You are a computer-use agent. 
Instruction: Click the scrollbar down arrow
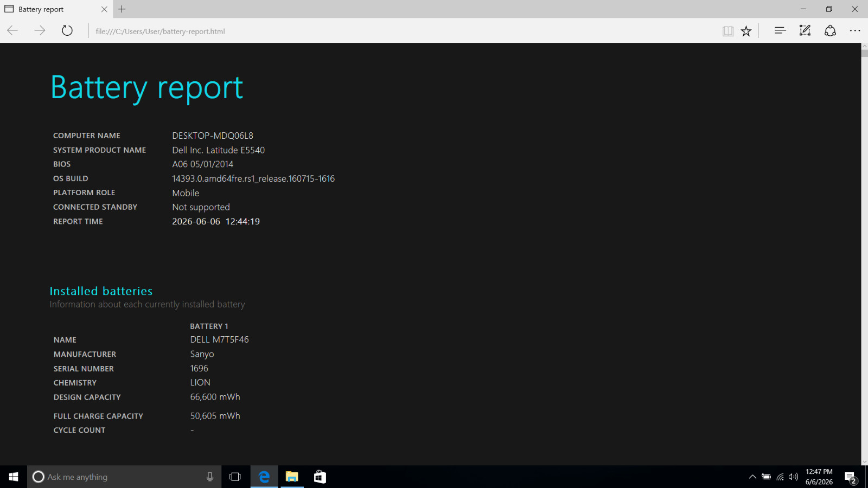tap(864, 461)
